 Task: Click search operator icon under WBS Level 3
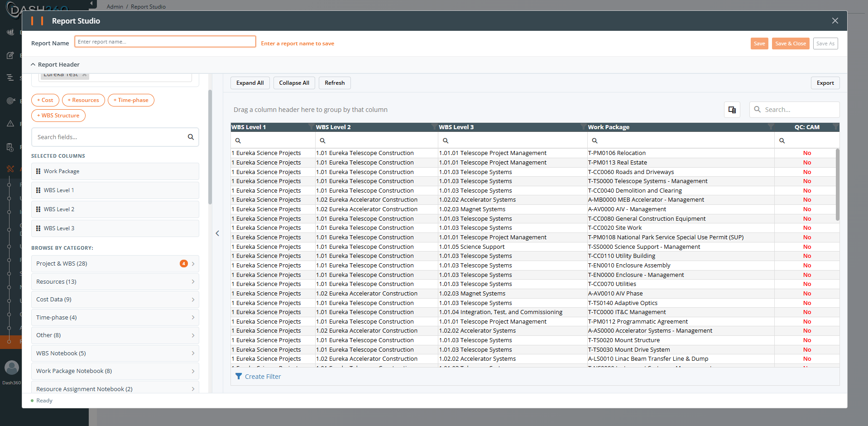pos(446,140)
